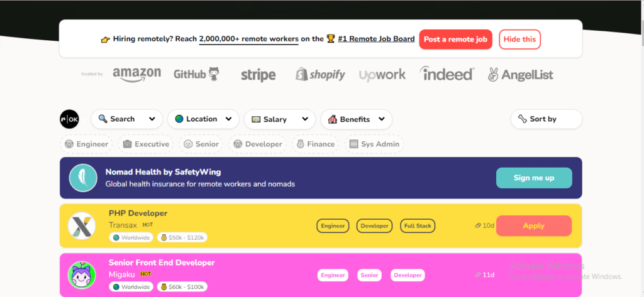Open the Salary filter dropdown
644x297 pixels.
[280, 119]
